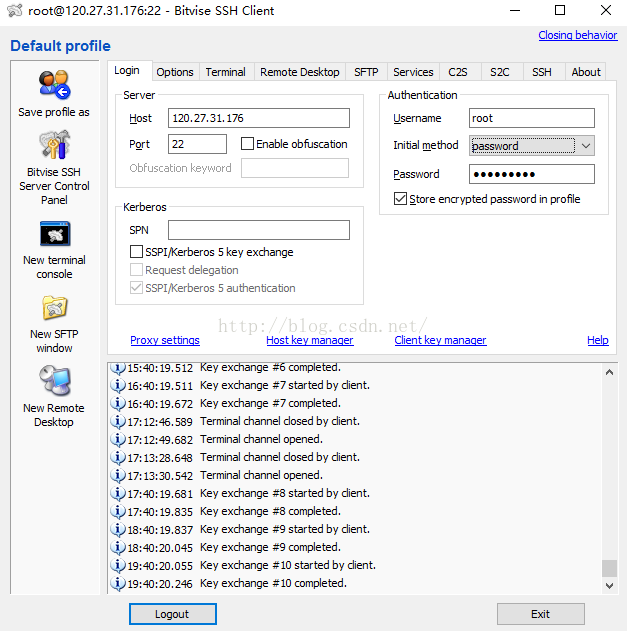627x631 pixels.
Task: Switch to the Services tab
Action: 413,72
